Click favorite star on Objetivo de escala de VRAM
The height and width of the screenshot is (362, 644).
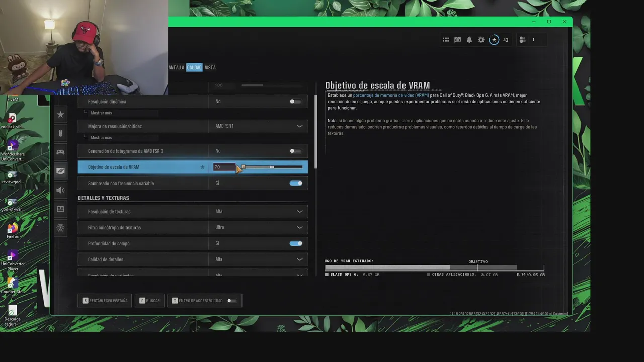203,167
